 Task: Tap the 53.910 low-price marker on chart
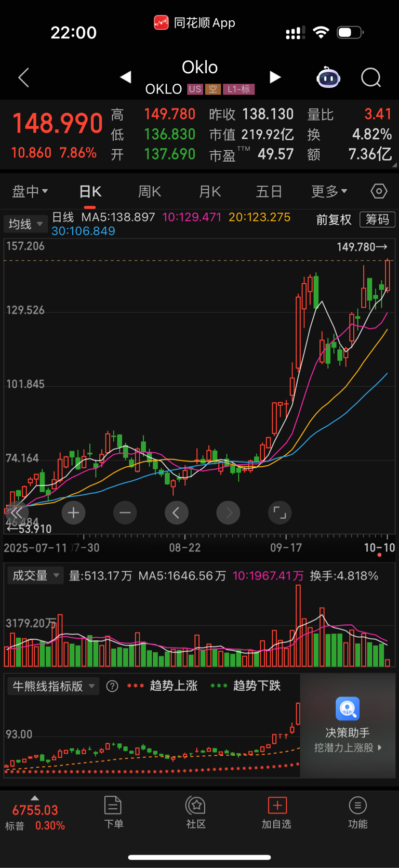point(29,529)
